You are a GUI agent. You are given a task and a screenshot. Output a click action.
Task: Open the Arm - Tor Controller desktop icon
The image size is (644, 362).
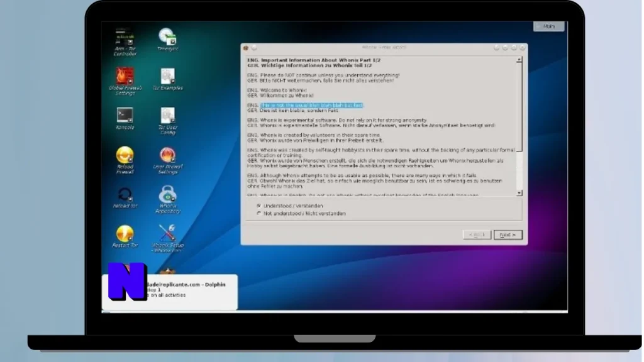tap(125, 42)
